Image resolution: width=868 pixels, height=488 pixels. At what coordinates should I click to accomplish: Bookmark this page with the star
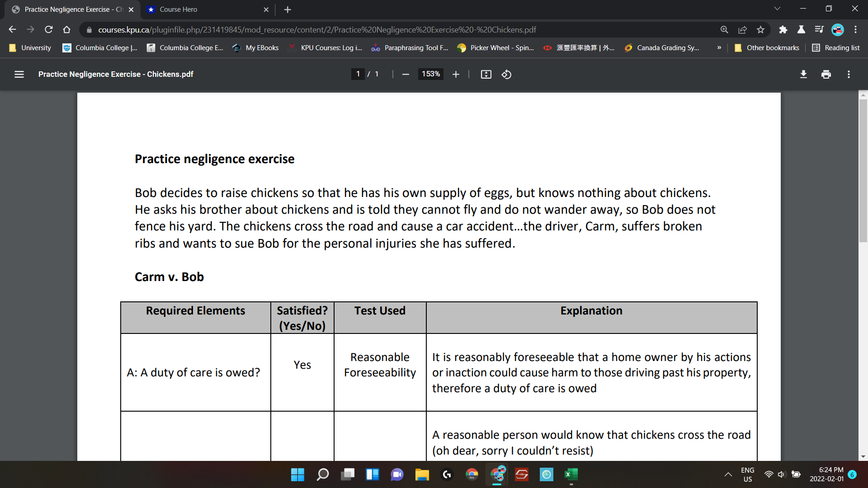(x=760, y=29)
